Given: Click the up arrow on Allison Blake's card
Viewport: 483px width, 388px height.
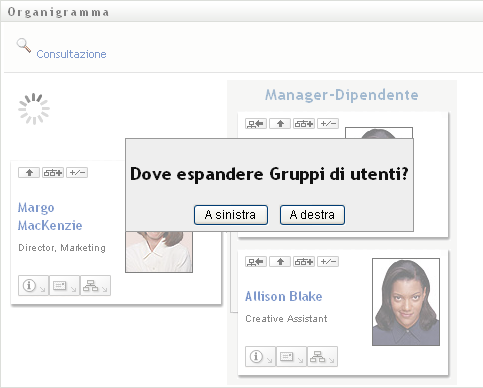Looking at the screenshot, I should 280,262.
